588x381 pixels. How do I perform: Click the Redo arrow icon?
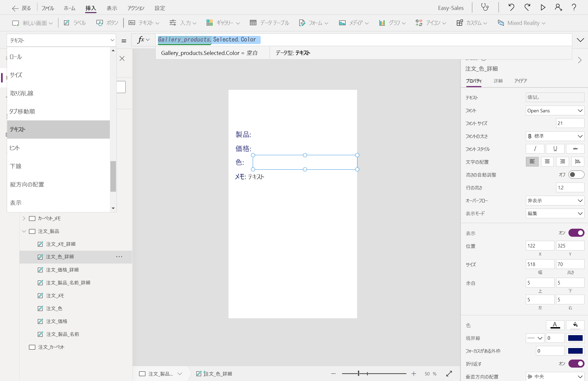[527, 7]
